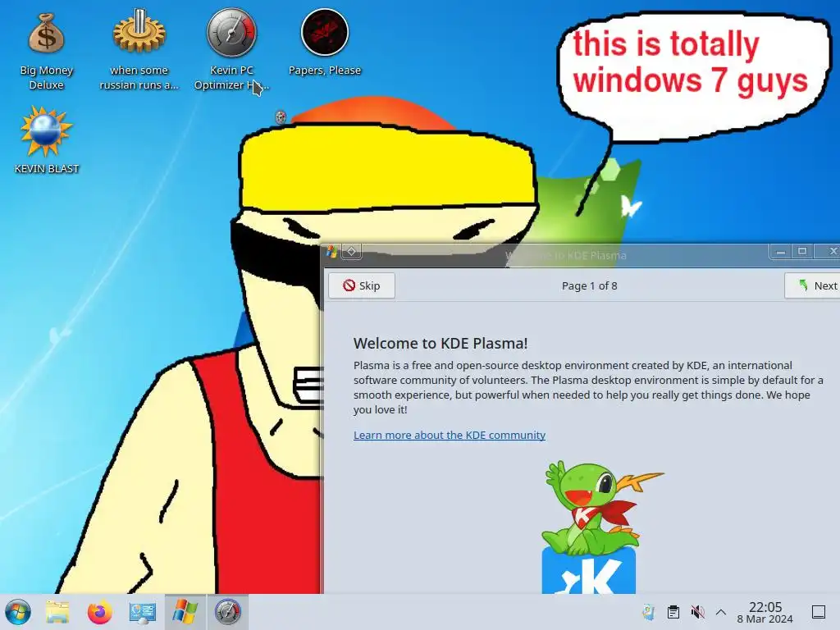
Task: Open the Windows 7 style start menu orb
Action: pos(18,612)
